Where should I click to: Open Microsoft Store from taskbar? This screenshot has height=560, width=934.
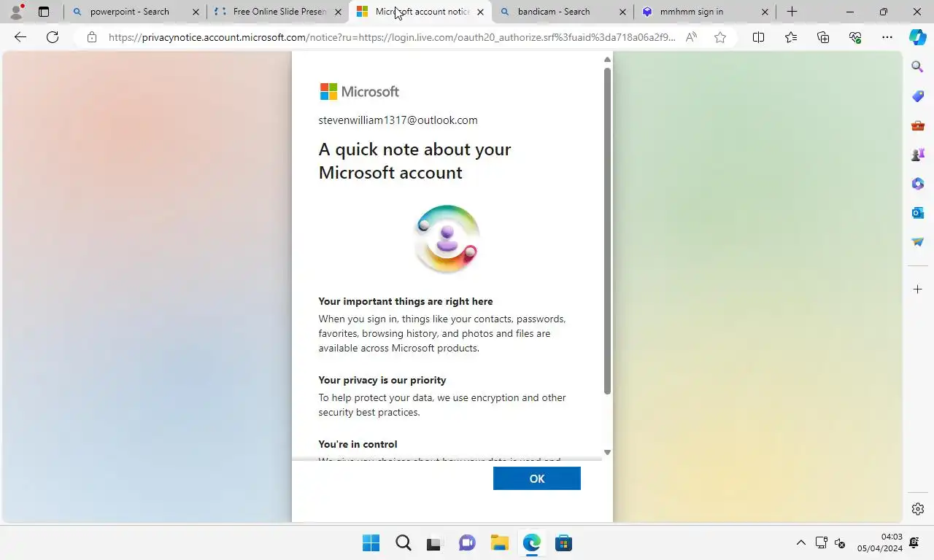(x=563, y=543)
